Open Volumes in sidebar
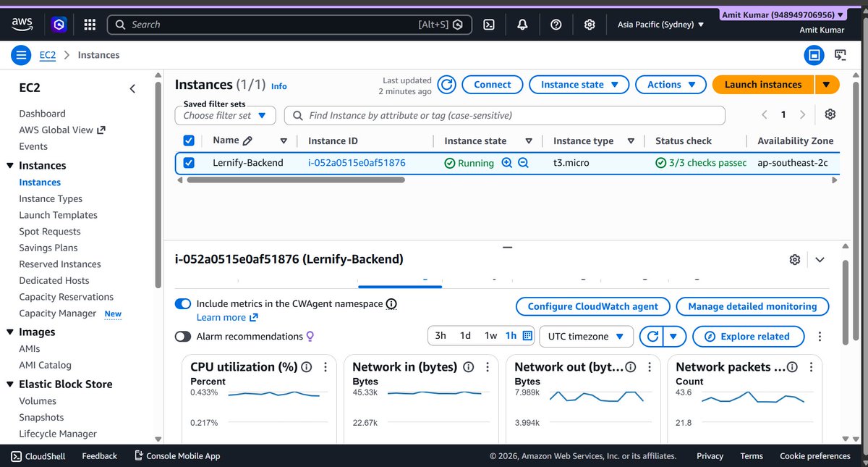The image size is (868, 467). pos(38,401)
